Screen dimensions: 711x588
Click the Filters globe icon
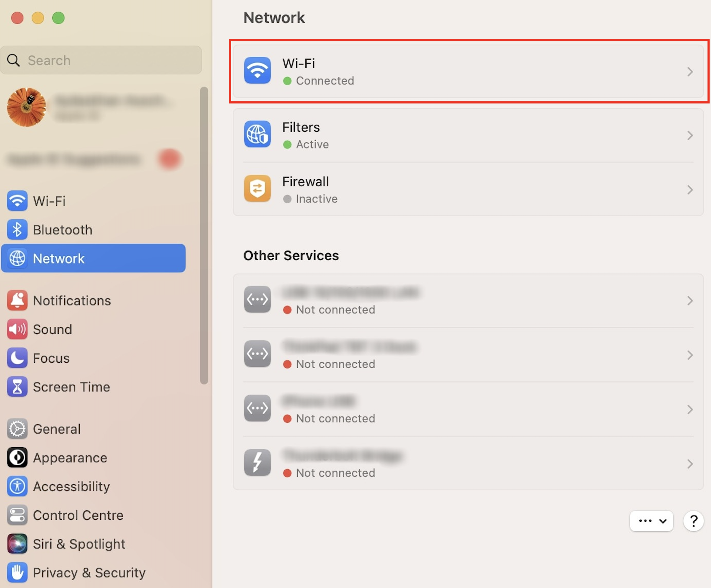coord(257,134)
